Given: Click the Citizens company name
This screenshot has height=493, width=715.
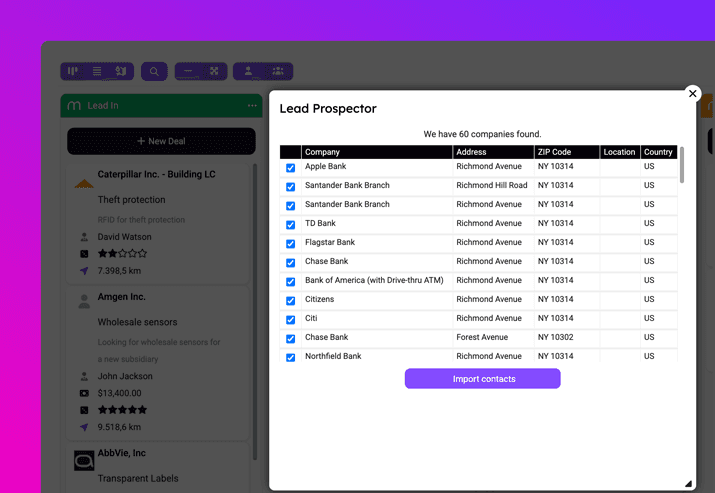Looking at the screenshot, I should [x=319, y=299].
